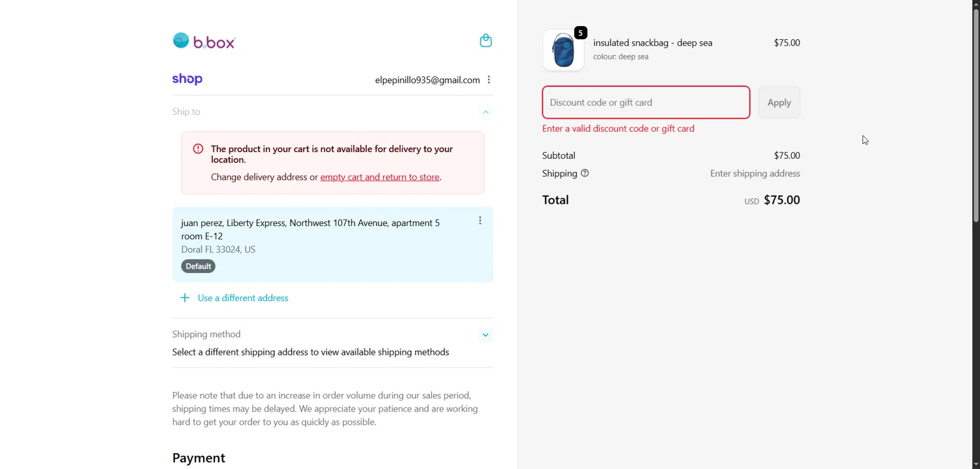Click the USD $75.00 total amount

pos(772,200)
